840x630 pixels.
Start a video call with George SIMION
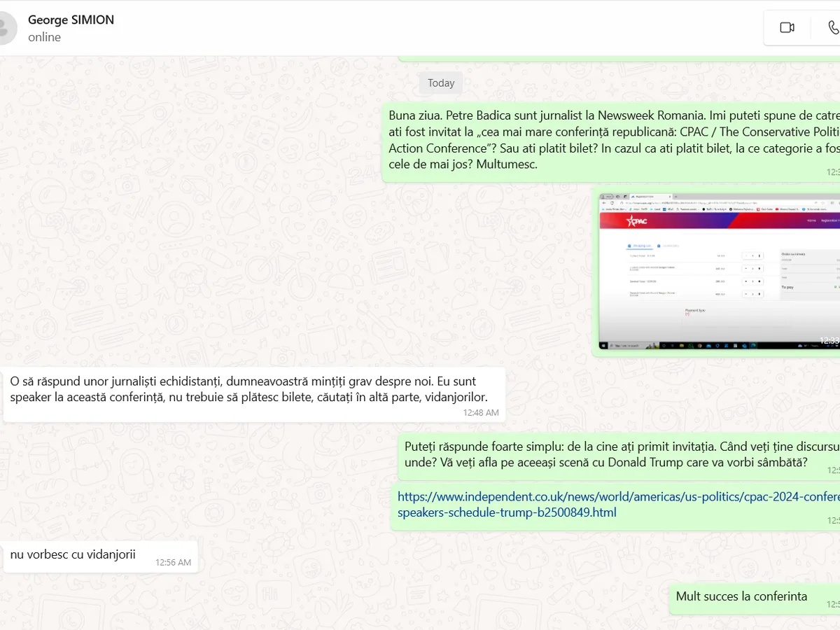coord(787,27)
